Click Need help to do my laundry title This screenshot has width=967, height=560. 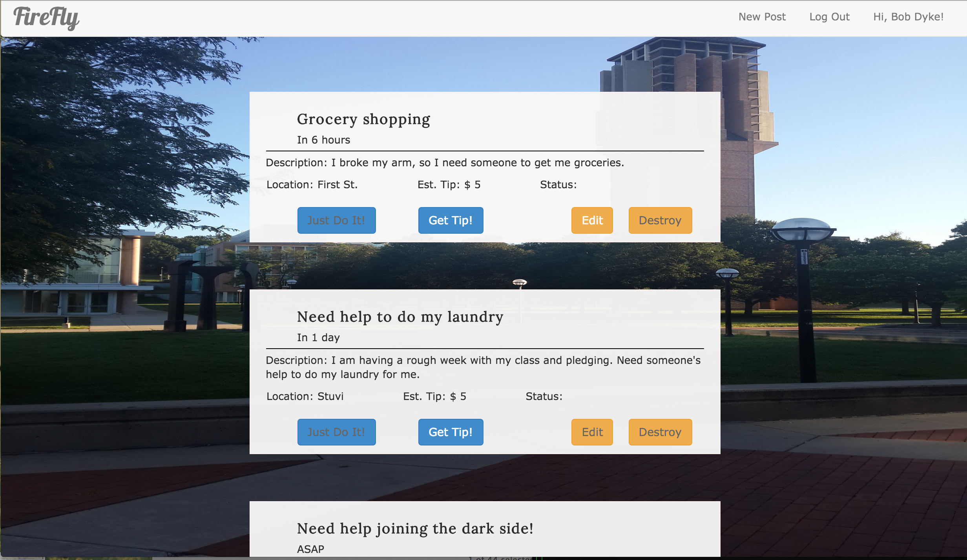(400, 317)
